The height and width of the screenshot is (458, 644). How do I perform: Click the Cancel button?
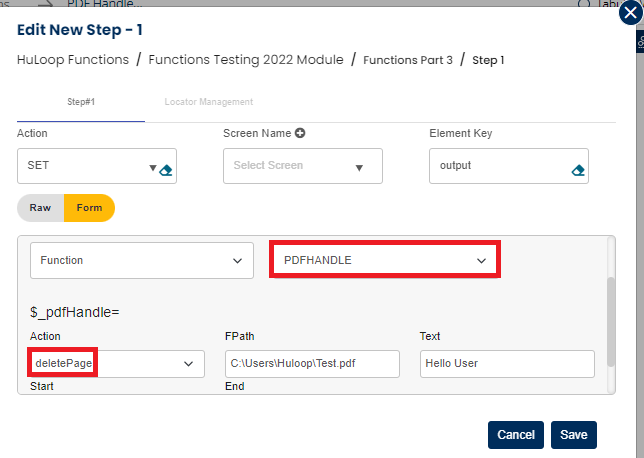(515, 435)
